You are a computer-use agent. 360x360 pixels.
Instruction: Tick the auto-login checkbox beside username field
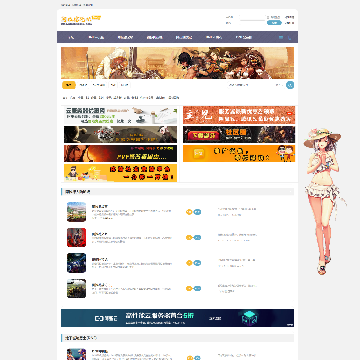[268, 17]
